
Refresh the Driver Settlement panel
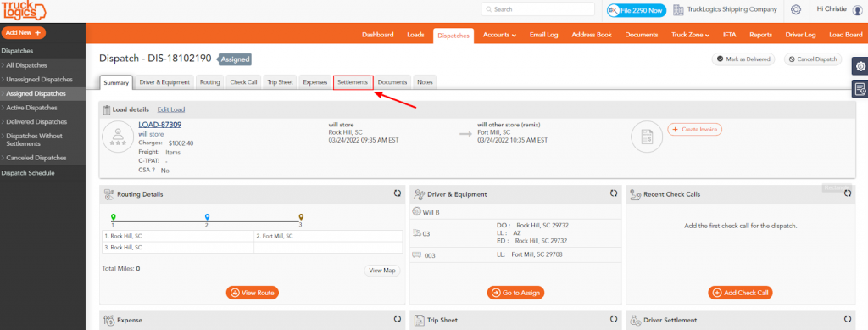[x=848, y=320]
